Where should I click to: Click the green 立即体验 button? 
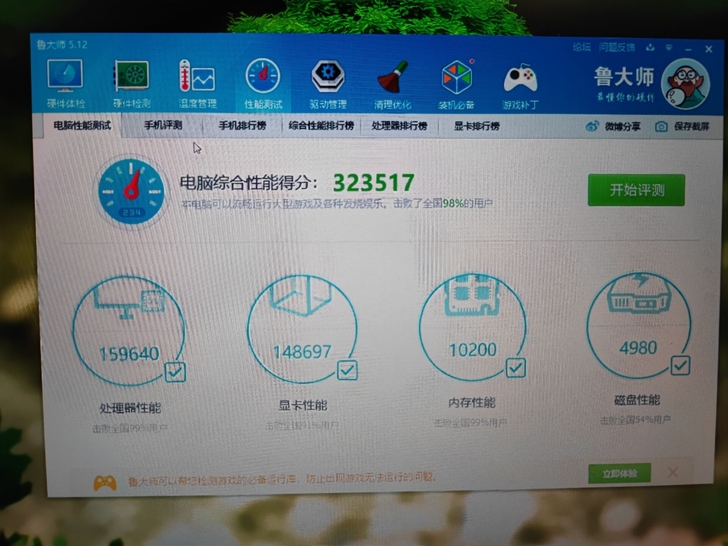(619, 474)
